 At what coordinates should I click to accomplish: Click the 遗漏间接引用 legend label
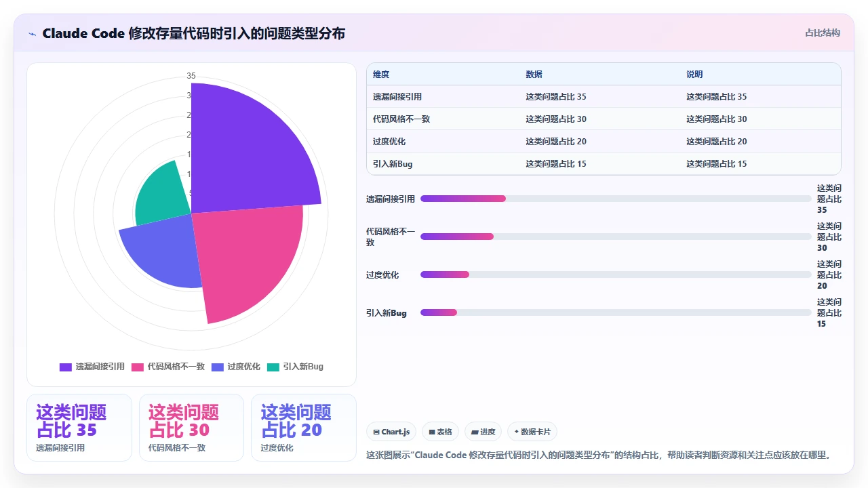[100, 367]
